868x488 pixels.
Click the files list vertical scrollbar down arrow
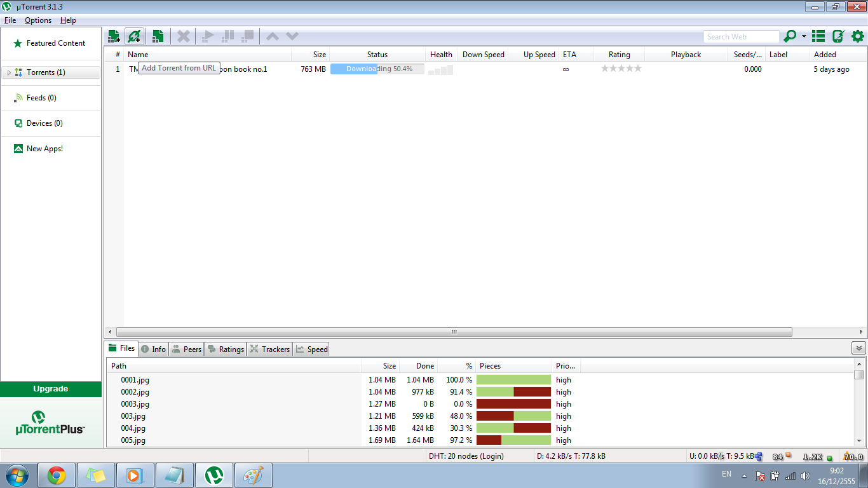[859, 441]
